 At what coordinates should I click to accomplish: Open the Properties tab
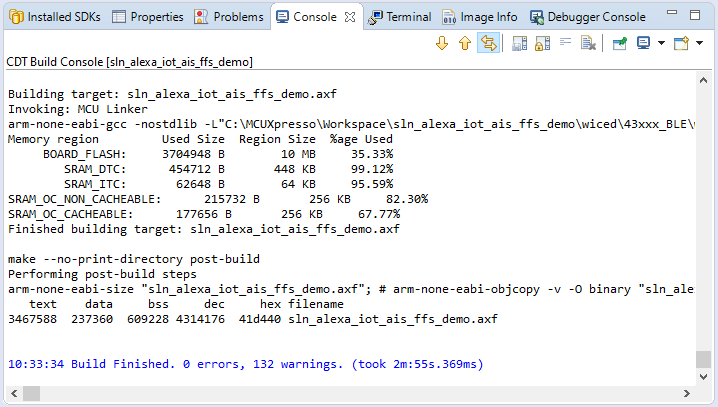pos(148,17)
